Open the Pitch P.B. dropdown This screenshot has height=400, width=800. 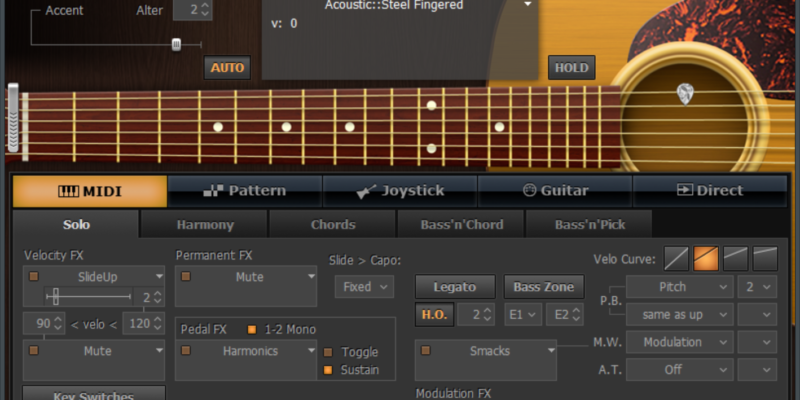point(680,287)
